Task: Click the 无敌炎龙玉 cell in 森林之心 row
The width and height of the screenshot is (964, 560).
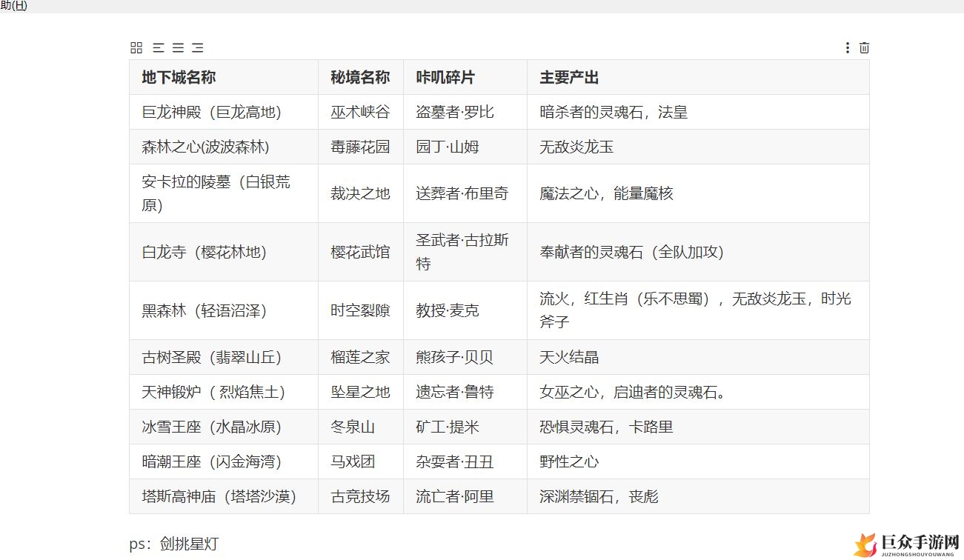Action: [698, 147]
